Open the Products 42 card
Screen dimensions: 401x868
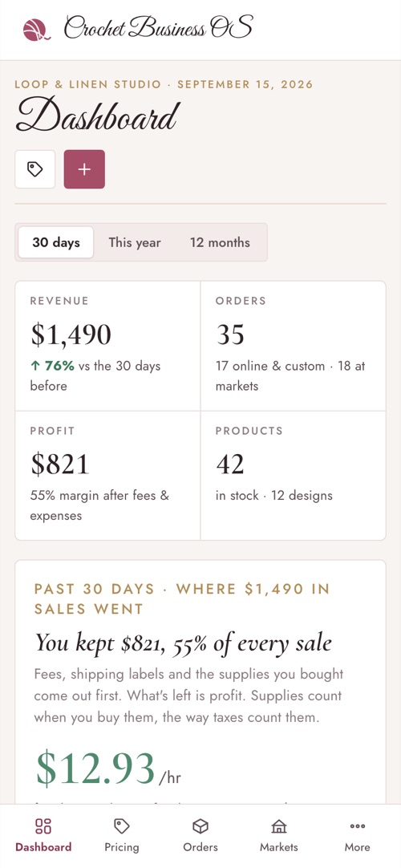pos(294,476)
